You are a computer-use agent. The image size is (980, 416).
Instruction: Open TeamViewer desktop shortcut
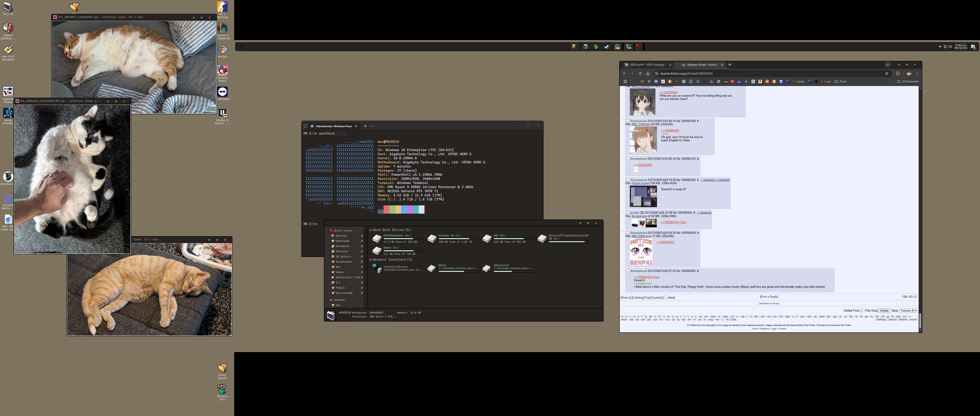[x=222, y=92]
